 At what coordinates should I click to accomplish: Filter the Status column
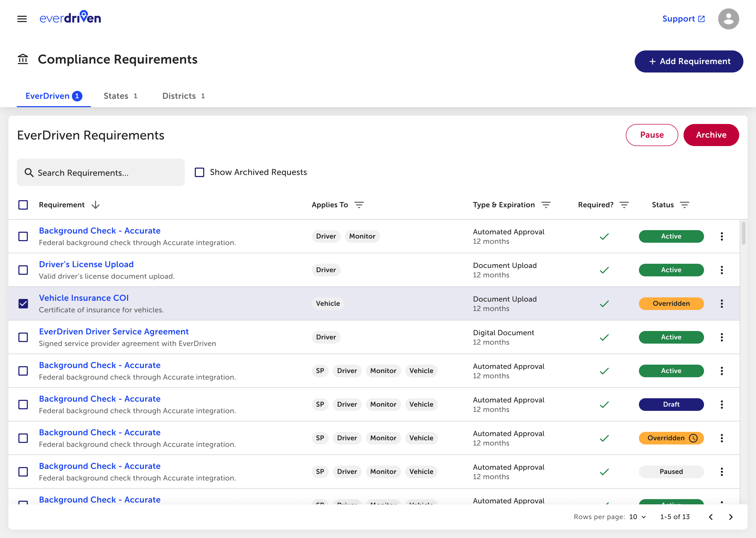point(685,205)
